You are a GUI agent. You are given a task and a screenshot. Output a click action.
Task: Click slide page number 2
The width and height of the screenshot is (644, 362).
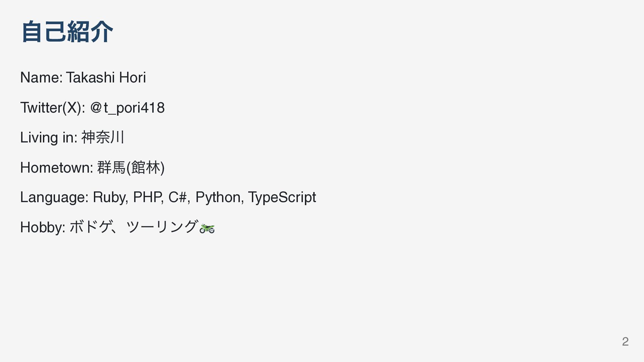coord(625,341)
